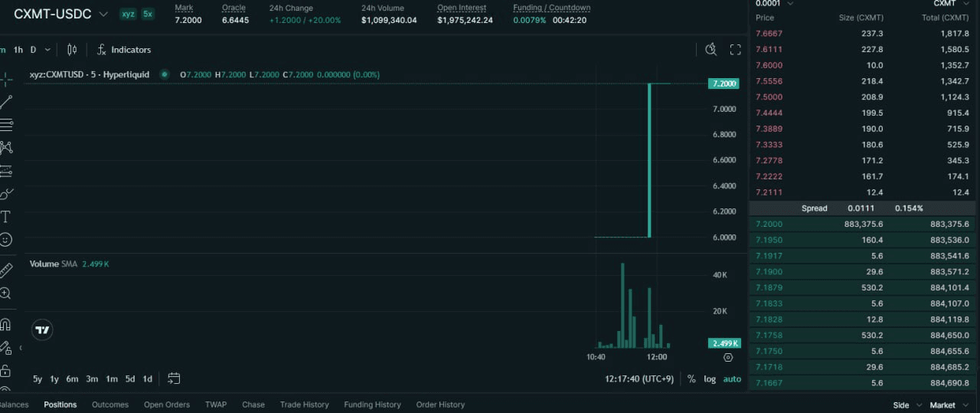Open chart axis settings gear

click(727, 357)
